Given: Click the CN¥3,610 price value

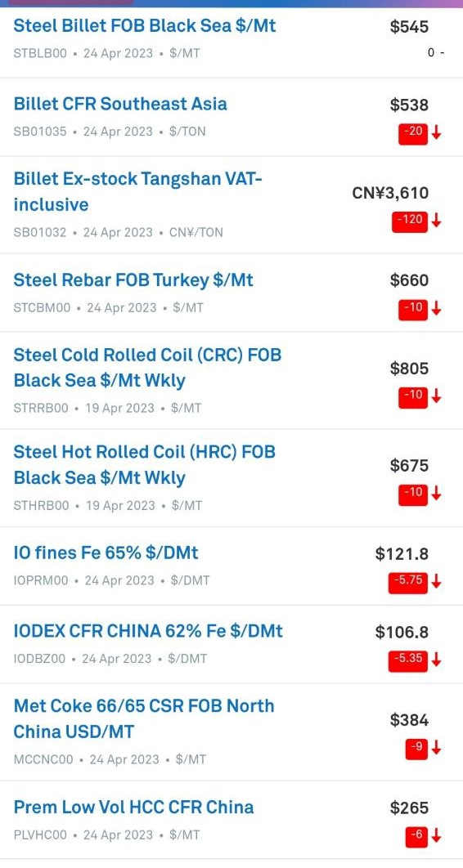Looking at the screenshot, I should click(x=390, y=193).
